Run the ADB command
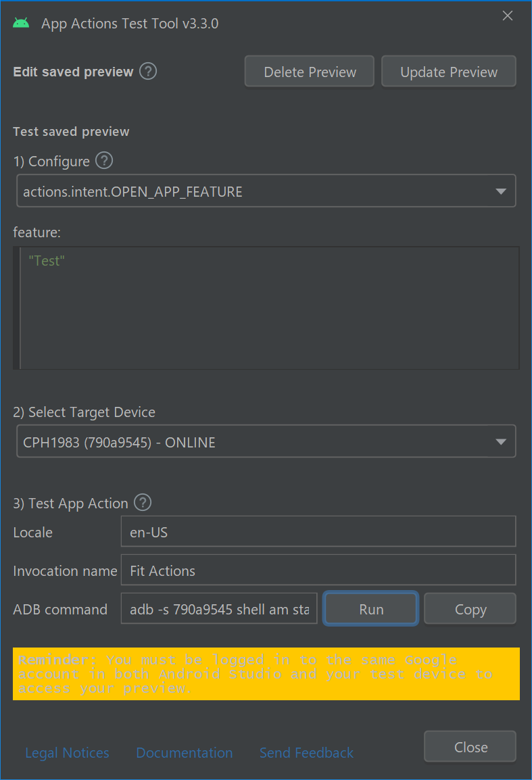Viewport: 532px width, 780px height. (370, 609)
